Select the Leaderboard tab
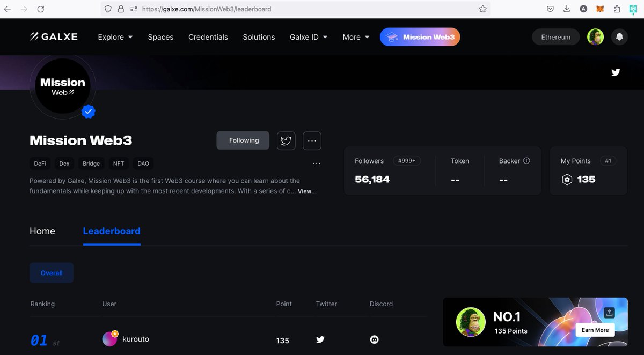644x355 pixels. [112, 231]
